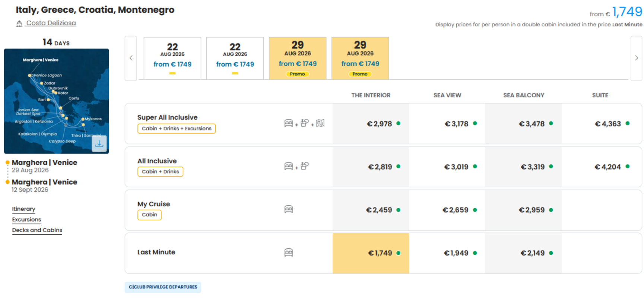
Task: Click the cruise route map thumbnail
Action: click(x=56, y=101)
